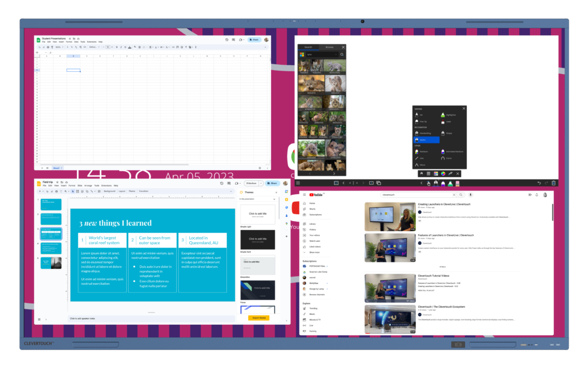Toggle bold in Sheets toolbar
The height and width of the screenshot is (373, 588).
point(116,47)
